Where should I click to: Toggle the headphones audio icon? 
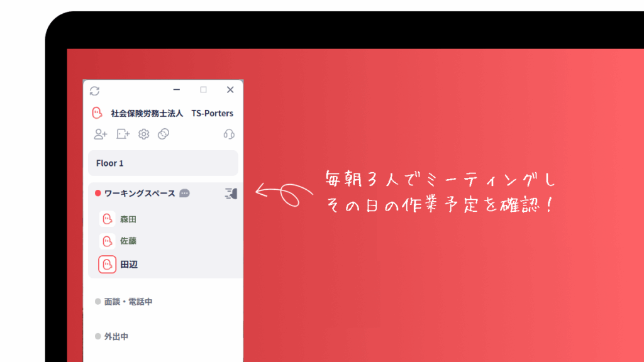tap(229, 134)
